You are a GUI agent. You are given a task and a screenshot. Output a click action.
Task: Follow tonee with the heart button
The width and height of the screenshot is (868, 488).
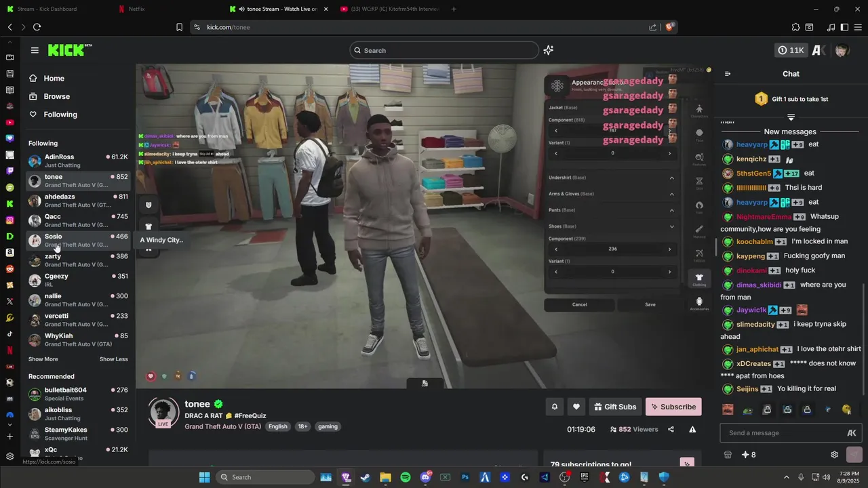(x=576, y=407)
